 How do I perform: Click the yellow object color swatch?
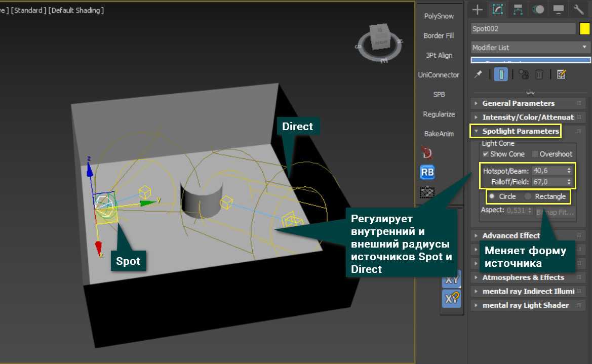click(x=584, y=29)
